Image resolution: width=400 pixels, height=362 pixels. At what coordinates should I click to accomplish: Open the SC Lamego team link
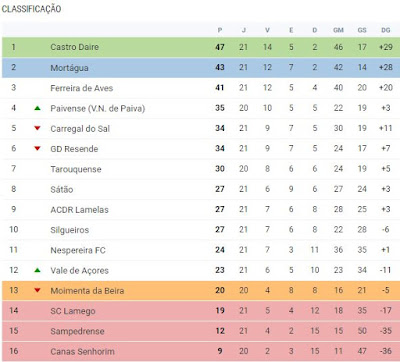point(73,311)
